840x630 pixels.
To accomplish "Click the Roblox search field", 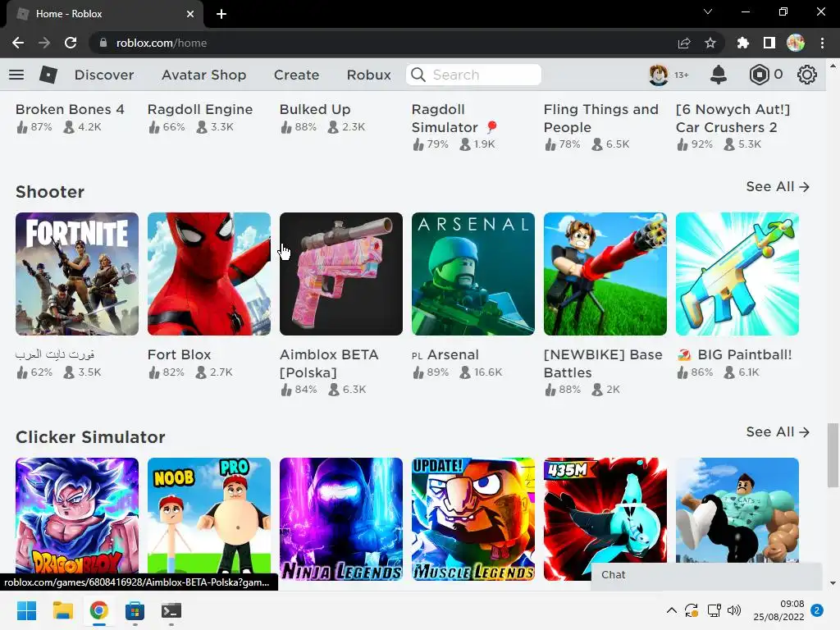I will (473, 75).
